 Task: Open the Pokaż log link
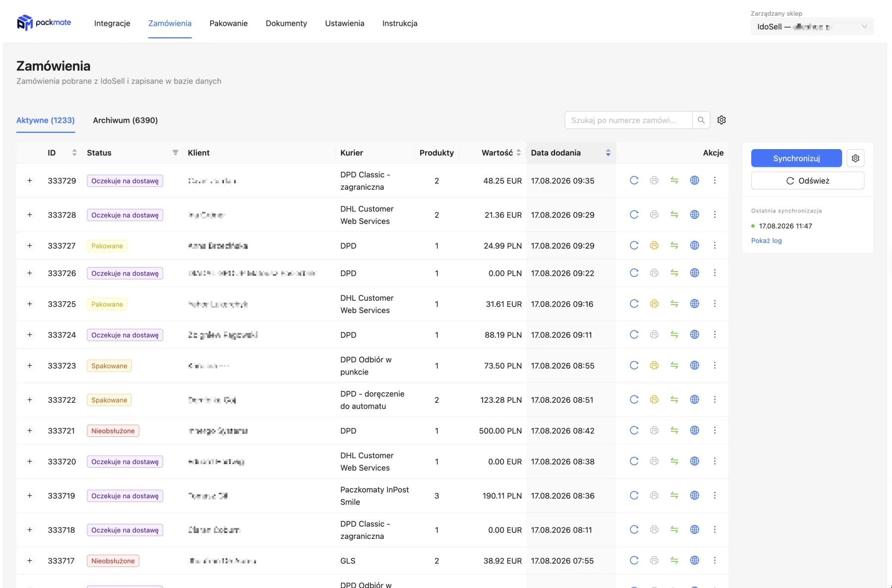(766, 241)
